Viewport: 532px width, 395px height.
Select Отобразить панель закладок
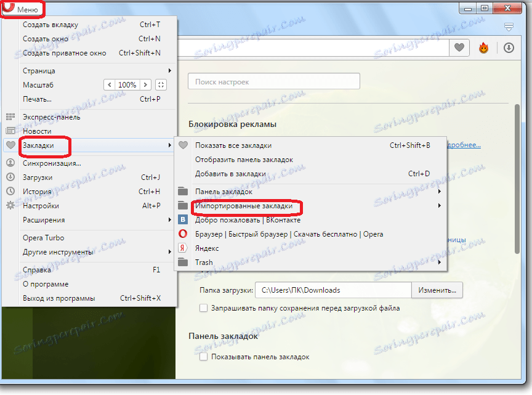pos(310,160)
